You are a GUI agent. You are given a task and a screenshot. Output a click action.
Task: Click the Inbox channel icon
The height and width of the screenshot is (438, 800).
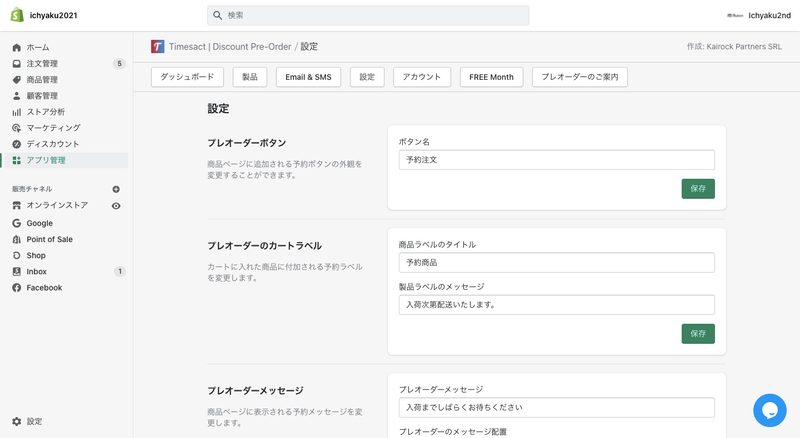17,272
